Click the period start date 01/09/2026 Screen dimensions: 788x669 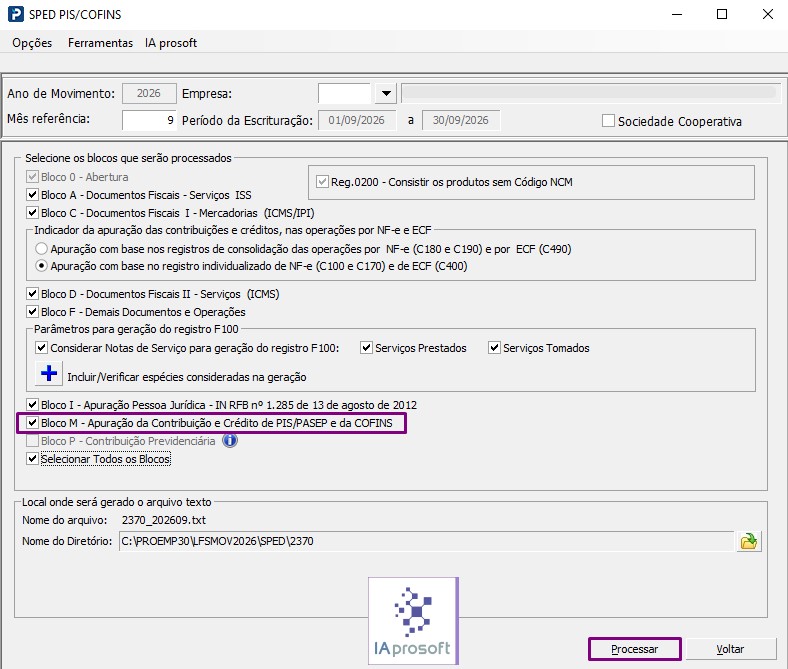click(357, 121)
